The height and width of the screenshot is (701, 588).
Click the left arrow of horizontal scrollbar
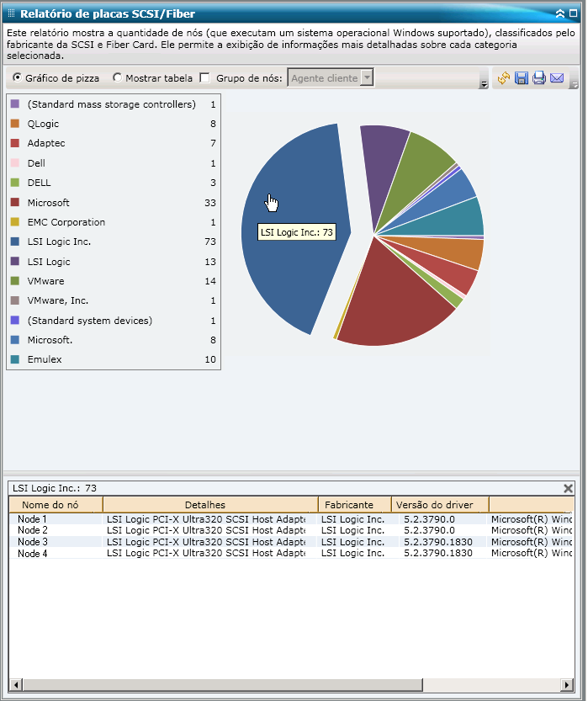[x=16, y=684]
